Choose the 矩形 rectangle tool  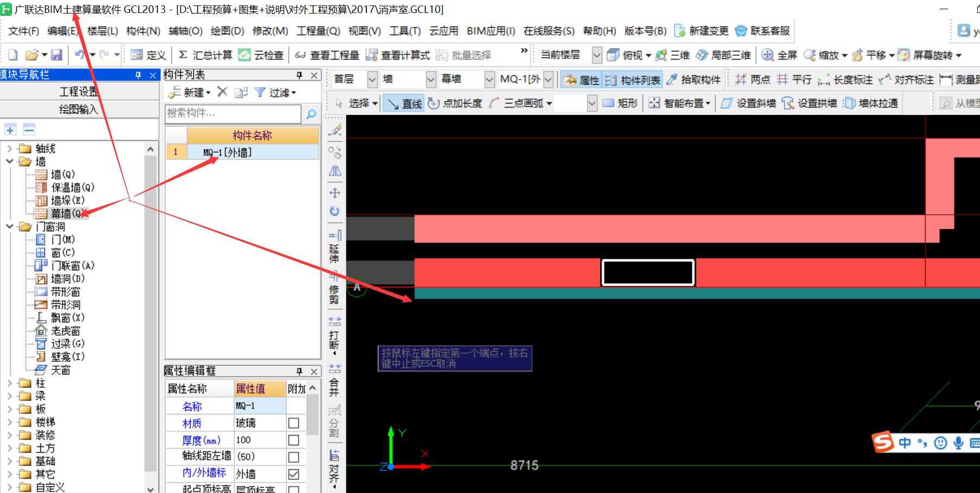(x=620, y=103)
